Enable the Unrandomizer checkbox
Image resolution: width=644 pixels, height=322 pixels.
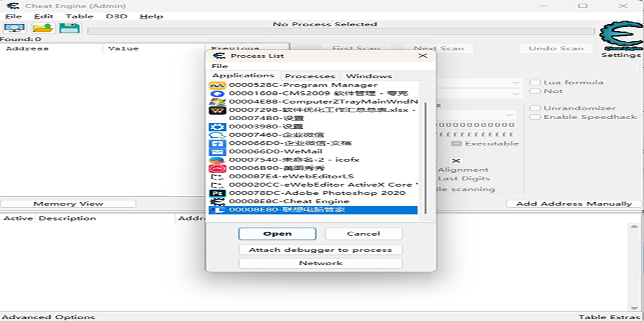click(535, 108)
